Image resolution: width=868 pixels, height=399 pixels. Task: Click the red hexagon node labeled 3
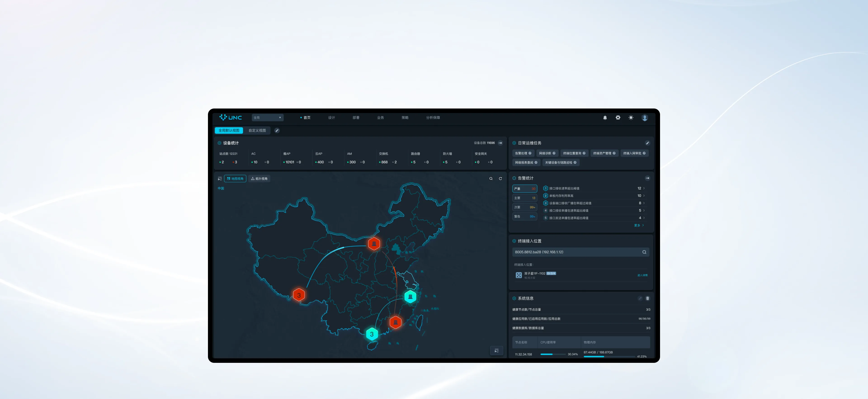pos(299,295)
